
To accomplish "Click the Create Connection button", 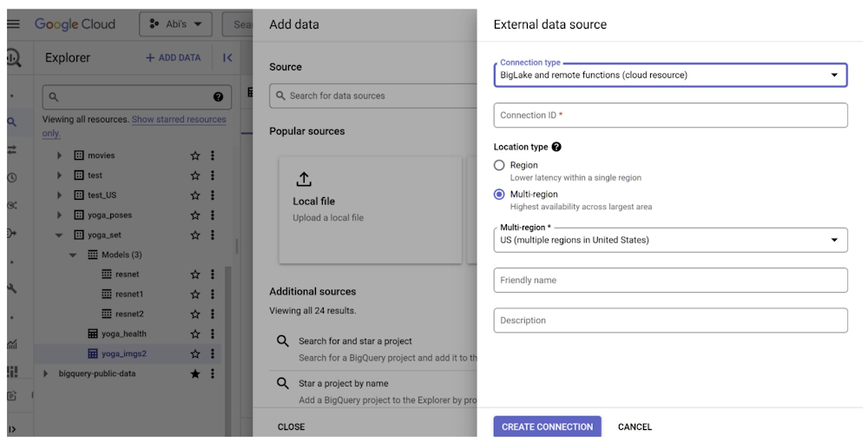I will coord(547,426).
